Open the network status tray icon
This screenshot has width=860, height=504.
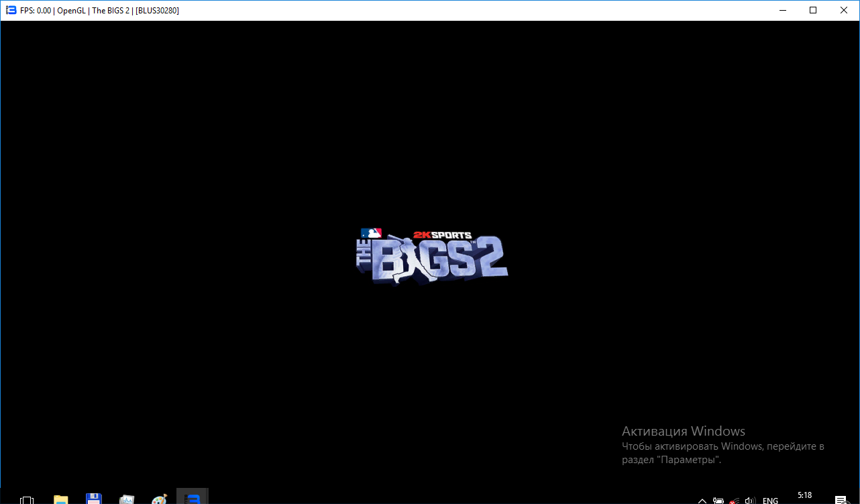tap(735, 500)
